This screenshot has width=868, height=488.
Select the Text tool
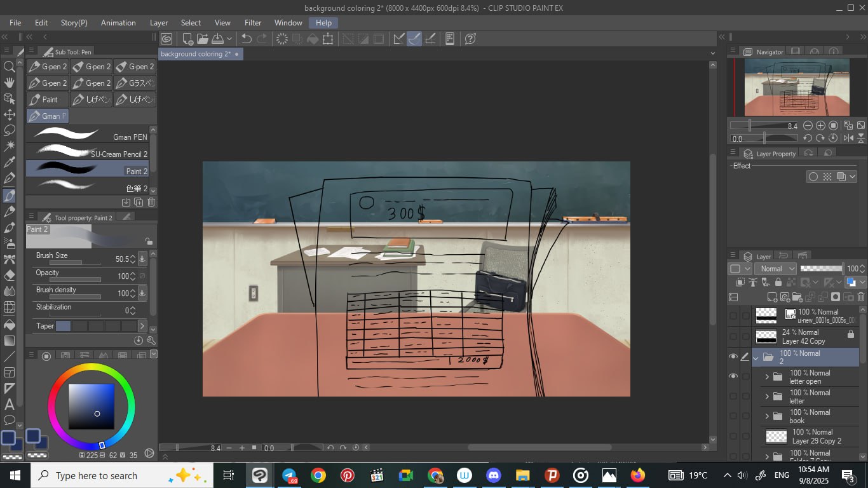click(x=10, y=404)
